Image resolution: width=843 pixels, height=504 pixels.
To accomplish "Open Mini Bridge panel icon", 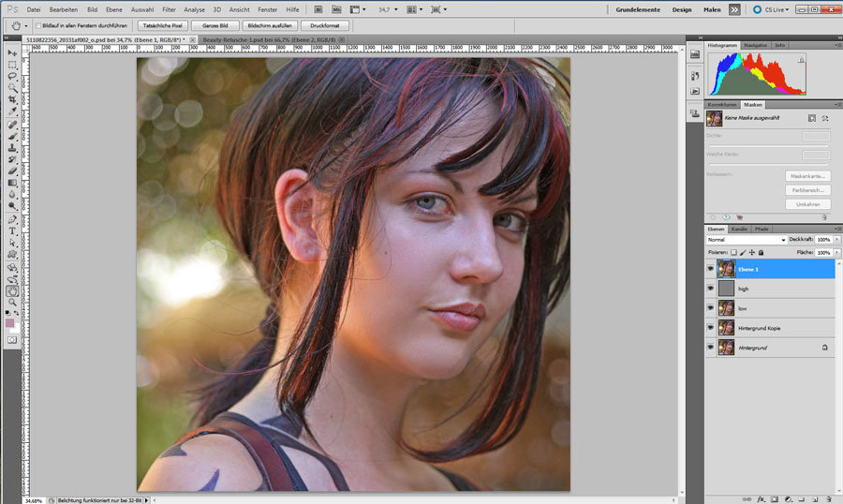I will pyautogui.click(x=695, y=53).
